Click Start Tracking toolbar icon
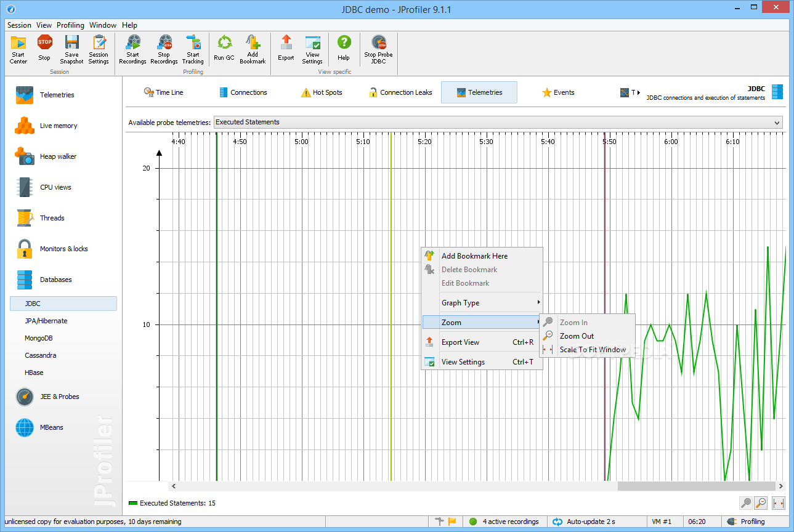The width and height of the screenshot is (794, 532). tap(193, 49)
